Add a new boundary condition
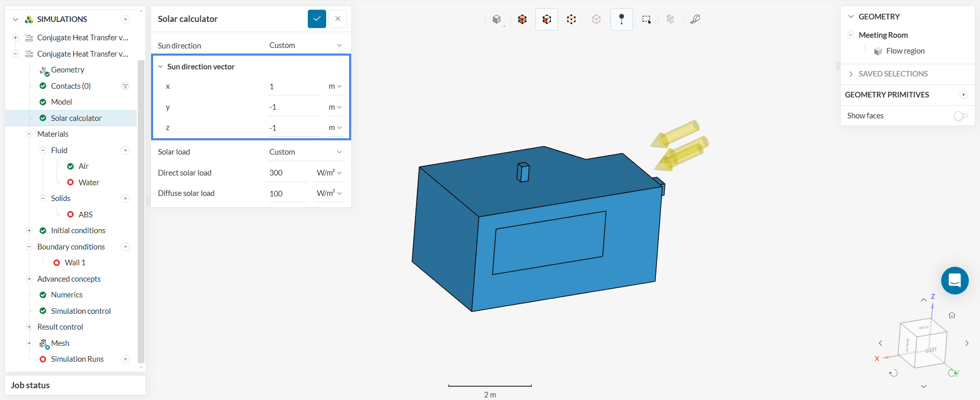Viewport: 980px width, 400px height. point(125,247)
